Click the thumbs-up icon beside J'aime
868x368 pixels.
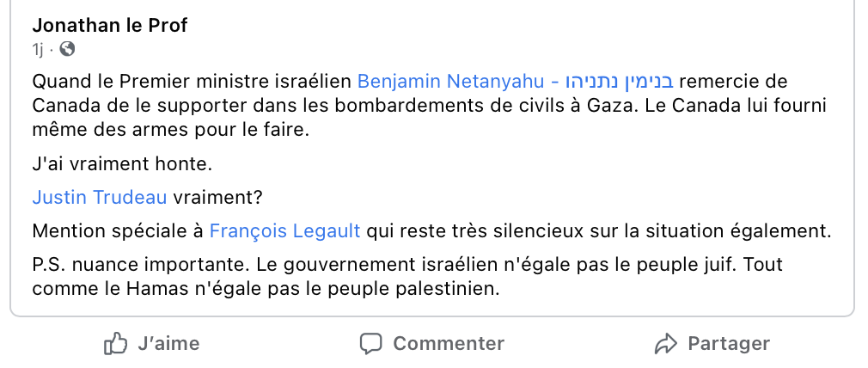116,345
